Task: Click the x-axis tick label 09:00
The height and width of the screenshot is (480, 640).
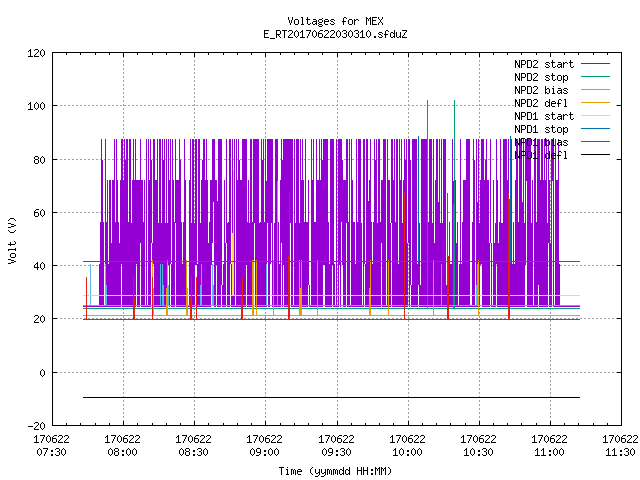Action: coord(264,453)
